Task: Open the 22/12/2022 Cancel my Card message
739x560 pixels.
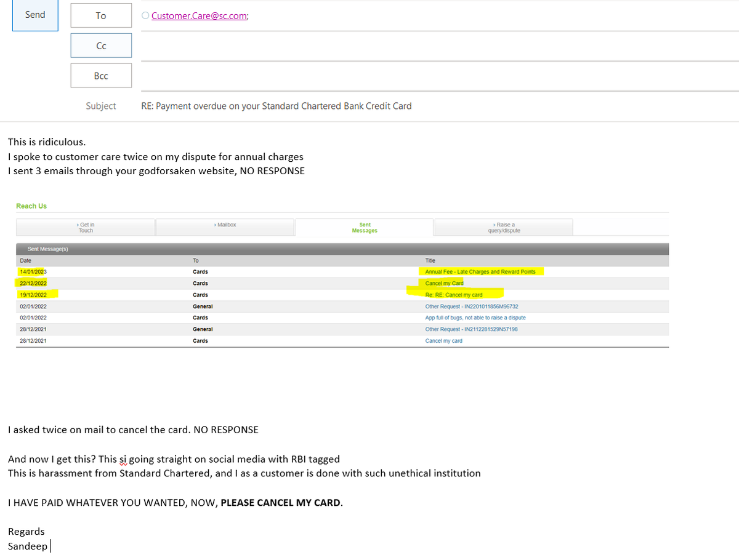Action: click(444, 283)
